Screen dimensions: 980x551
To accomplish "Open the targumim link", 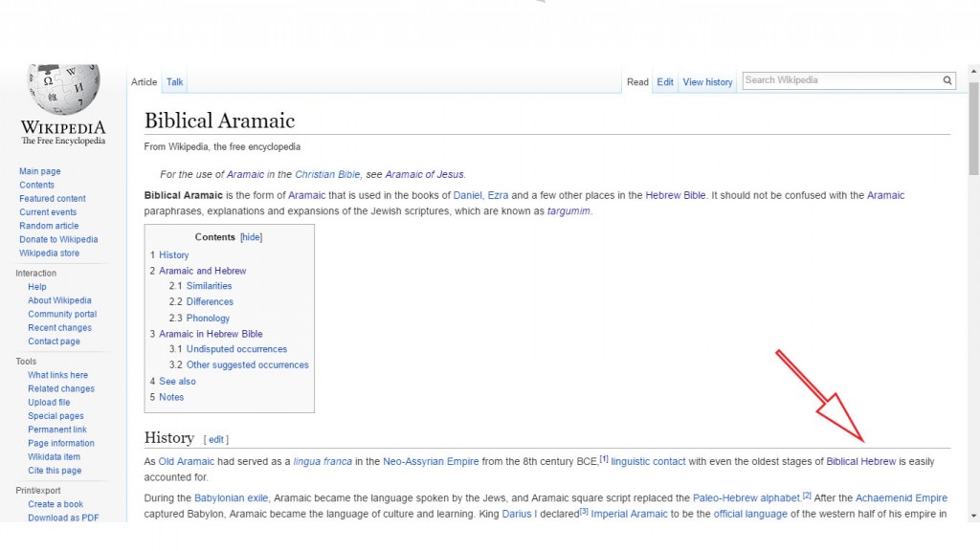I will [568, 211].
